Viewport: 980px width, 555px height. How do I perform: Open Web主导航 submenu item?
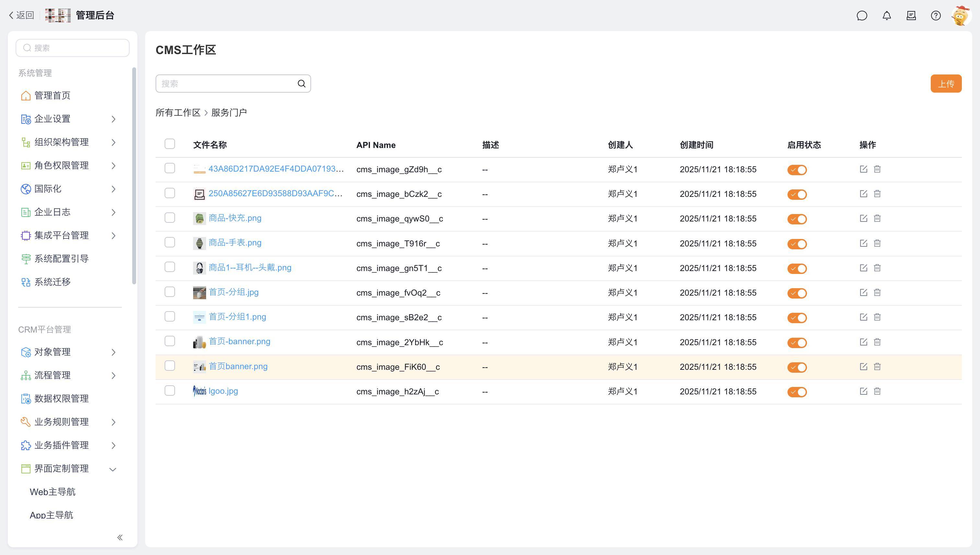pyautogui.click(x=52, y=492)
